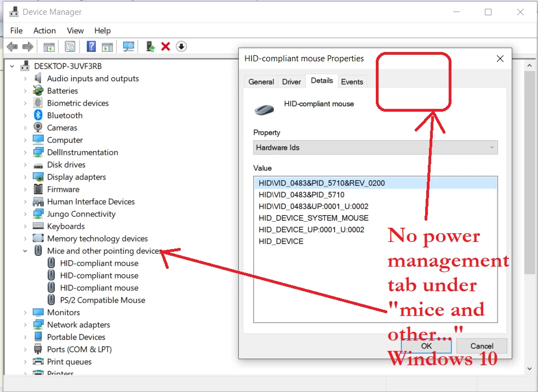The width and height of the screenshot is (538, 392).
Task: Click the Cancel button
Action: (482, 346)
